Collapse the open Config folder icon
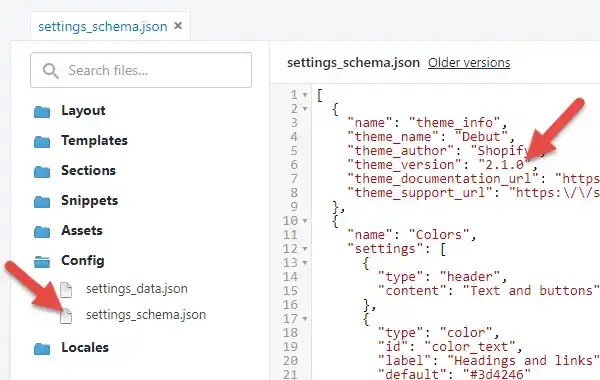 coord(42,262)
